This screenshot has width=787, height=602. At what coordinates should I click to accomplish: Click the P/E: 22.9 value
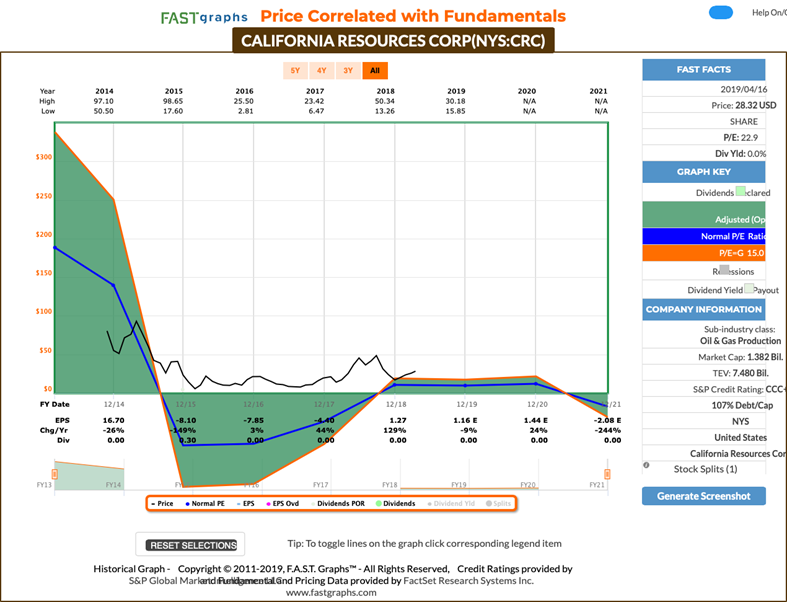pyautogui.click(x=740, y=138)
